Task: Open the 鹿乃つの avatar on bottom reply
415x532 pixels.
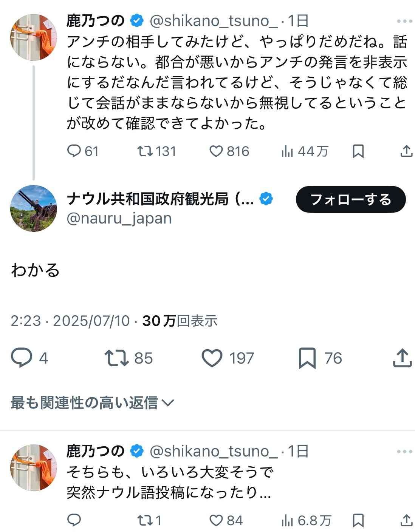Action: (x=34, y=467)
